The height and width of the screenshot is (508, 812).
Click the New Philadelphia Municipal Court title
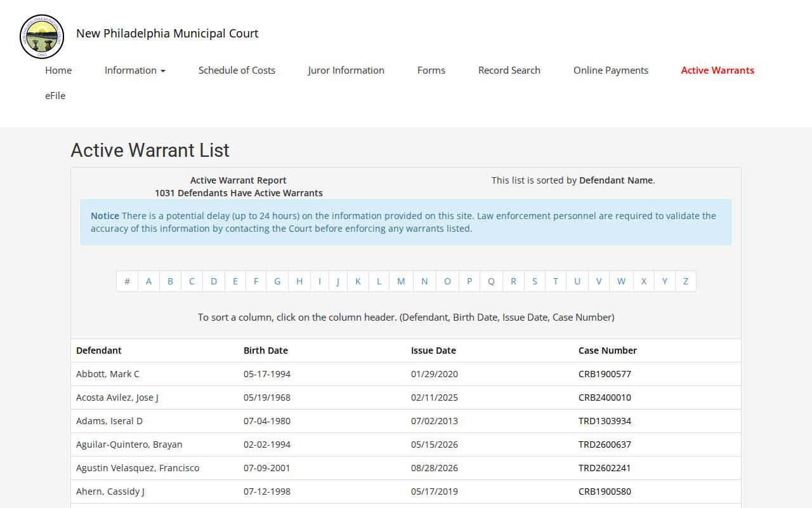167,34
